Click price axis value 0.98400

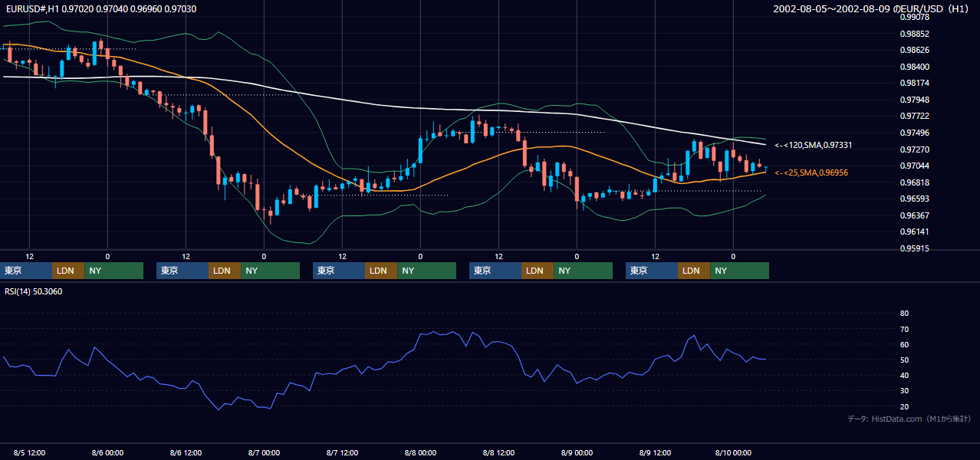915,67
